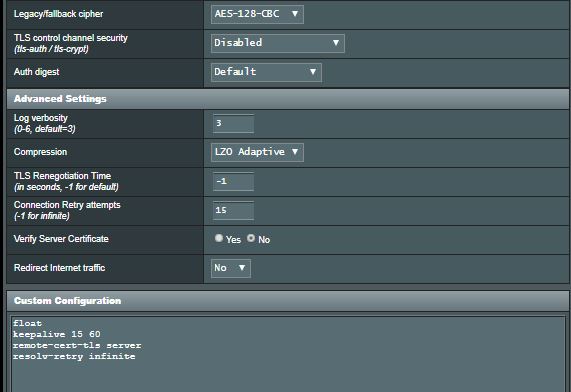Select Yes for Verify Server Certificate
This screenshot has width=571, height=392.
(218, 238)
